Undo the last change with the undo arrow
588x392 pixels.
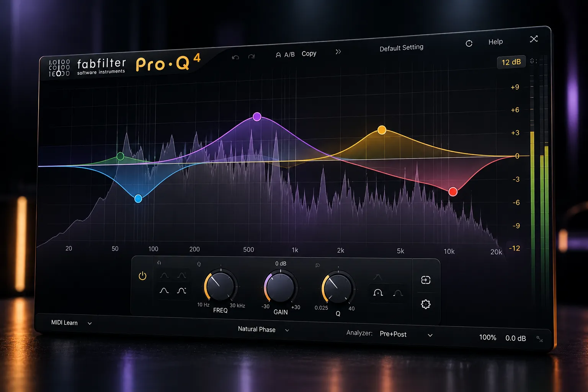(235, 57)
